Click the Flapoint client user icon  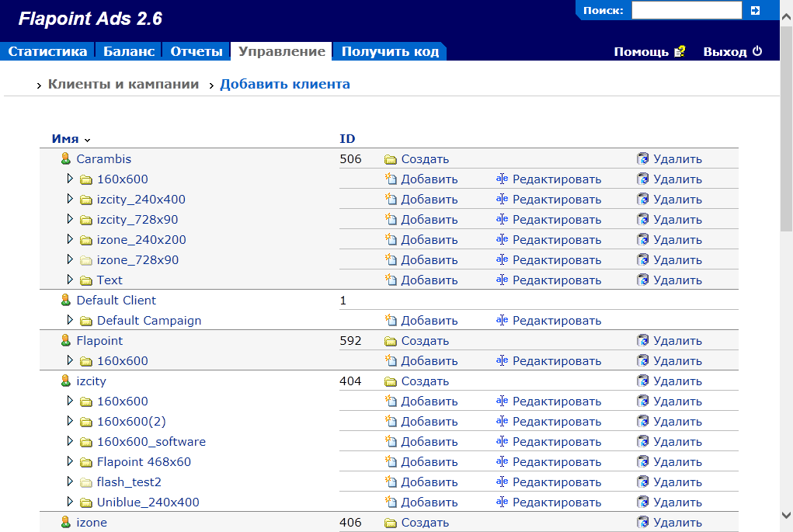[x=66, y=340]
